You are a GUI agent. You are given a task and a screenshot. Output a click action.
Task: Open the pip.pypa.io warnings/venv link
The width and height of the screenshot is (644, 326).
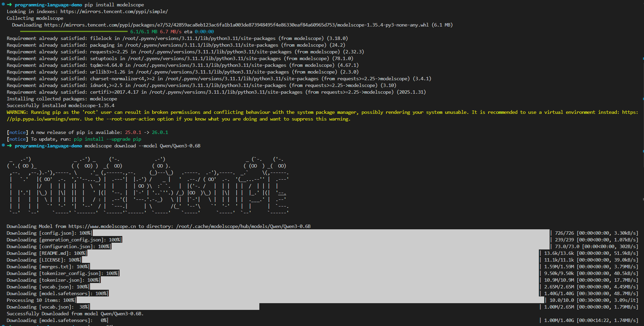(x=322, y=115)
